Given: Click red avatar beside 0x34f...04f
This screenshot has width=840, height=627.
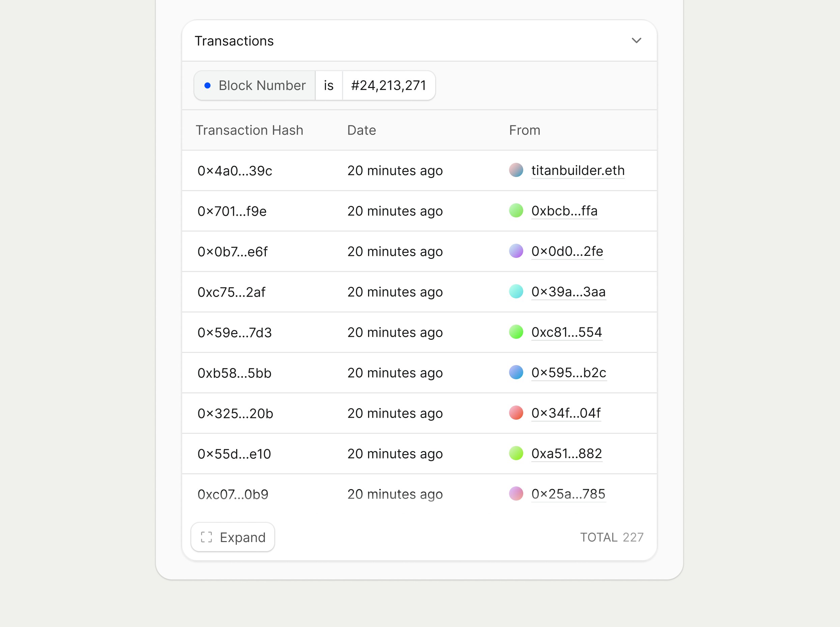Looking at the screenshot, I should coord(516,413).
